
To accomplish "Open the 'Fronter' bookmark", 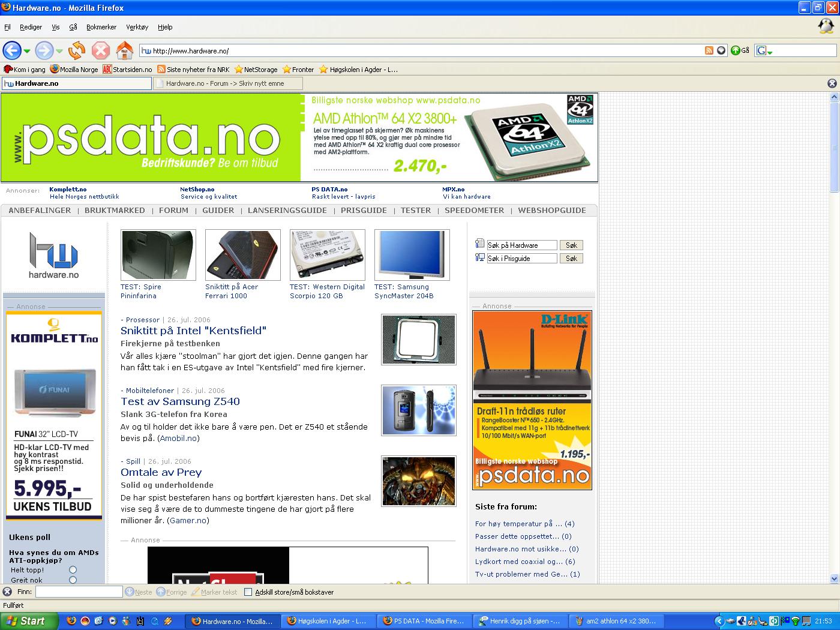I will [x=298, y=69].
